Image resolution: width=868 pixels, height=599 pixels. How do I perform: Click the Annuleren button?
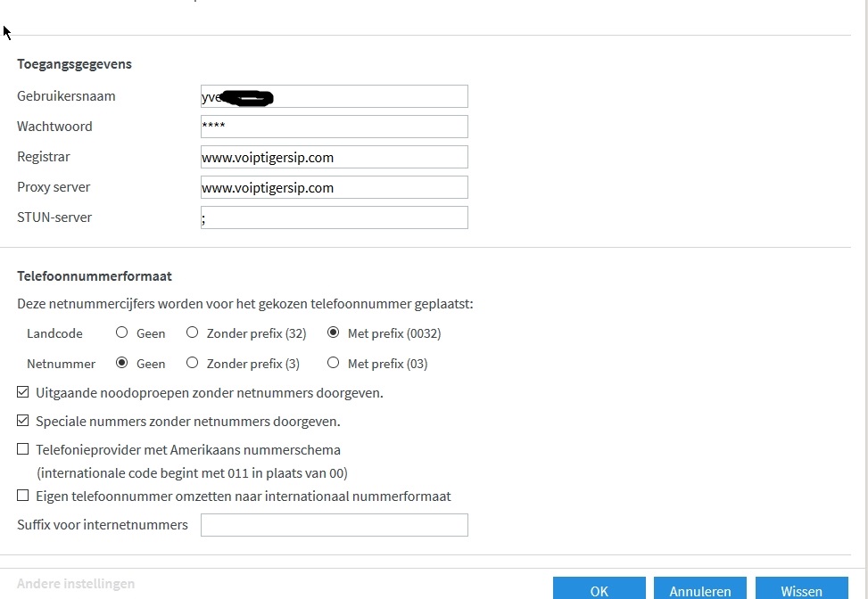click(x=699, y=591)
